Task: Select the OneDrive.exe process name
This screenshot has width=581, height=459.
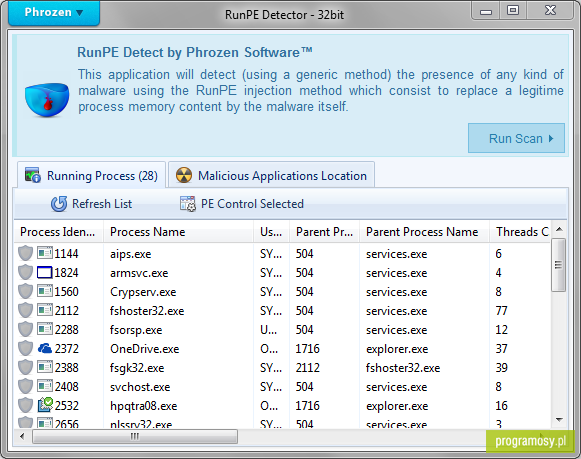Action: tap(145, 349)
